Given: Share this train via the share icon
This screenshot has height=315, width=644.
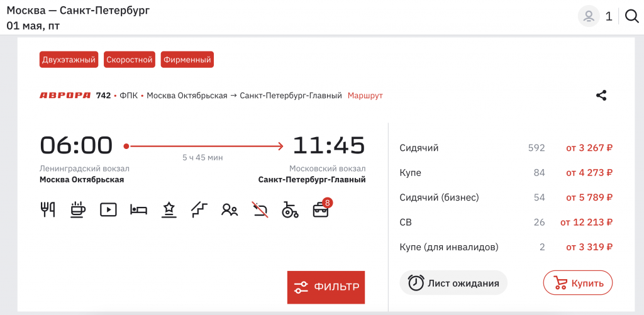Looking at the screenshot, I should pos(601,96).
